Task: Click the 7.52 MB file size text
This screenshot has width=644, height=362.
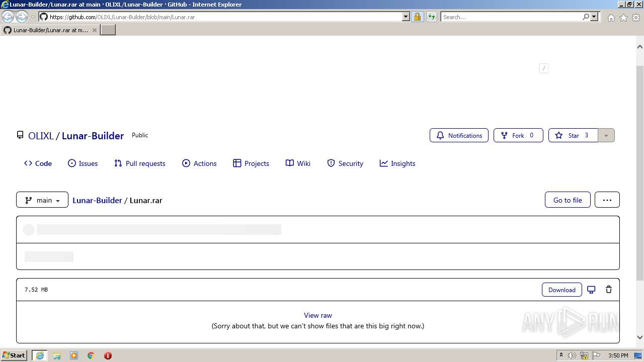Action: pos(36,290)
